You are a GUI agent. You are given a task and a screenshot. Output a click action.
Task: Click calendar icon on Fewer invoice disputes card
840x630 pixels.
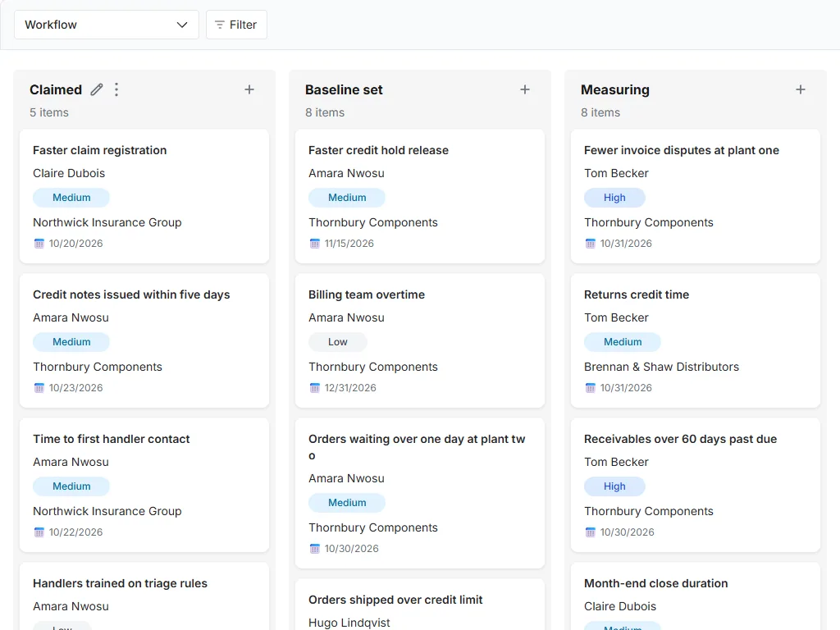591,244
